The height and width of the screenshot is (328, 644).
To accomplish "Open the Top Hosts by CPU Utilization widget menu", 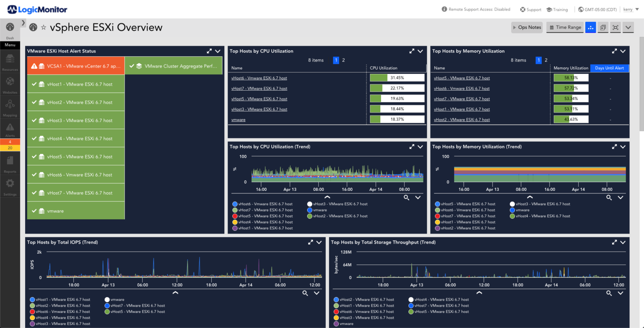I will [420, 51].
